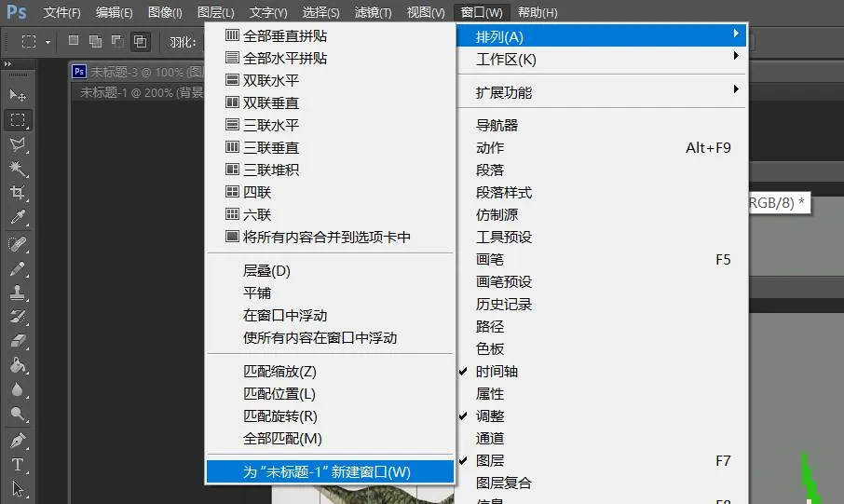Select the Brush tool
844x504 pixels.
coord(17,268)
